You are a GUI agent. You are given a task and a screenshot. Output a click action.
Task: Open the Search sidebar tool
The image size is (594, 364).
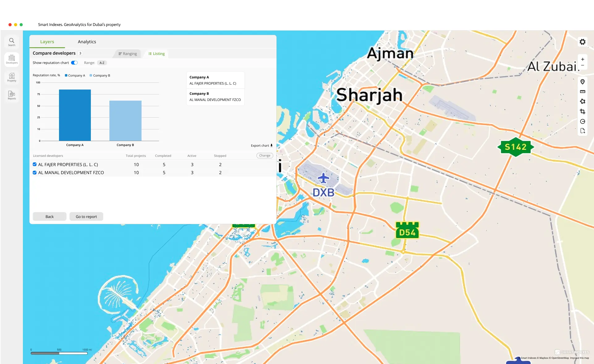12,42
